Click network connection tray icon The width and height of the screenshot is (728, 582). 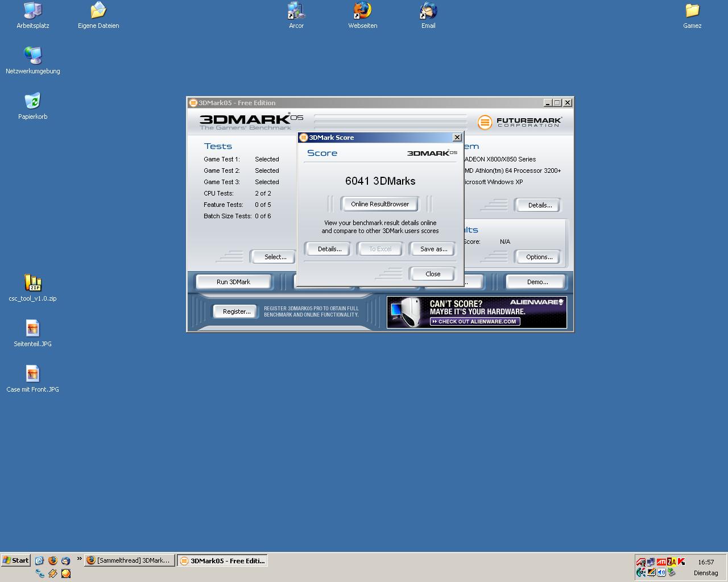(x=651, y=562)
